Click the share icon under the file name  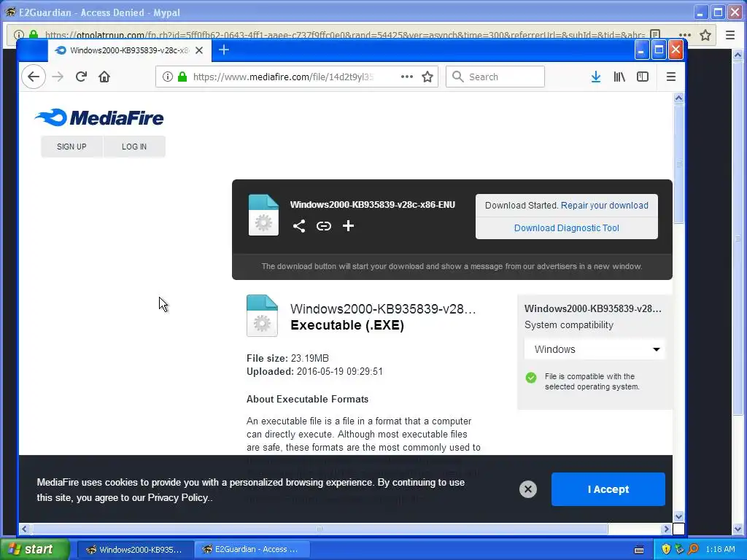coord(298,226)
